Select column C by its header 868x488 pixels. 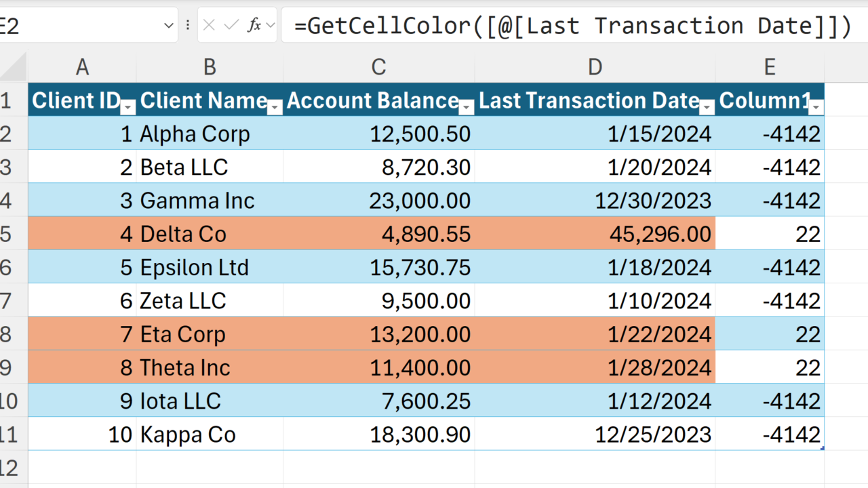tap(378, 67)
